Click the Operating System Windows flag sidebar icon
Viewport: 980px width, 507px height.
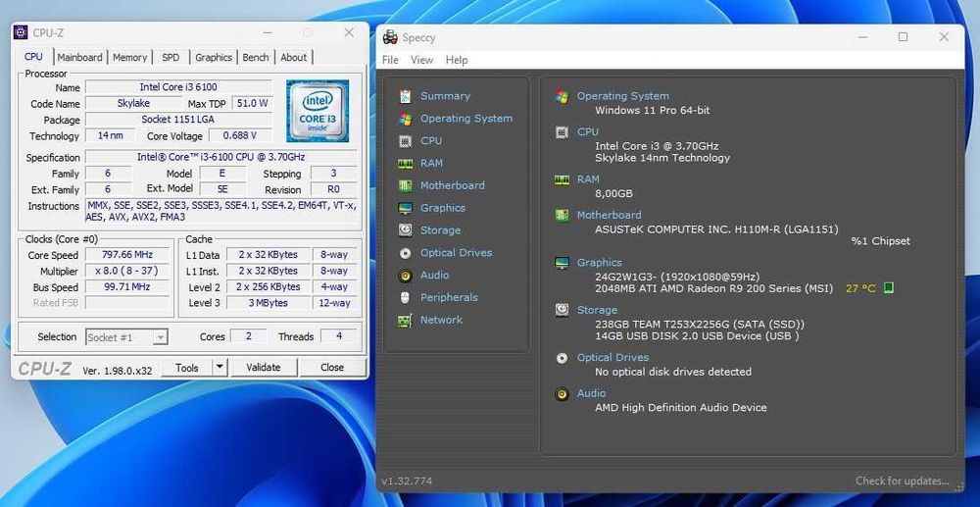(x=405, y=119)
